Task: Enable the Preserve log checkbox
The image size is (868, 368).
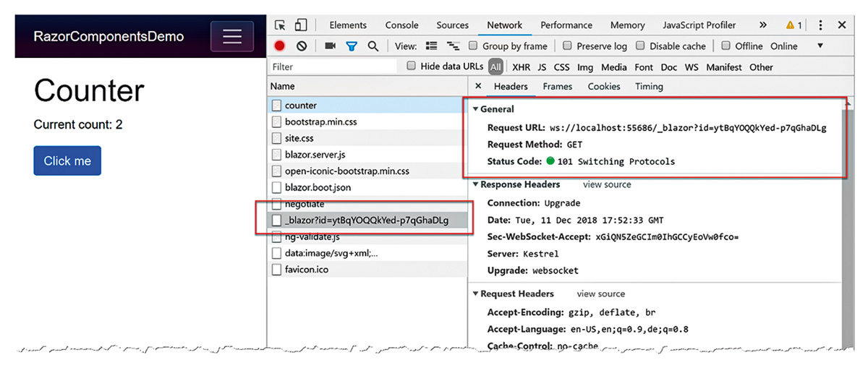Action: pyautogui.click(x=568, y=46)
